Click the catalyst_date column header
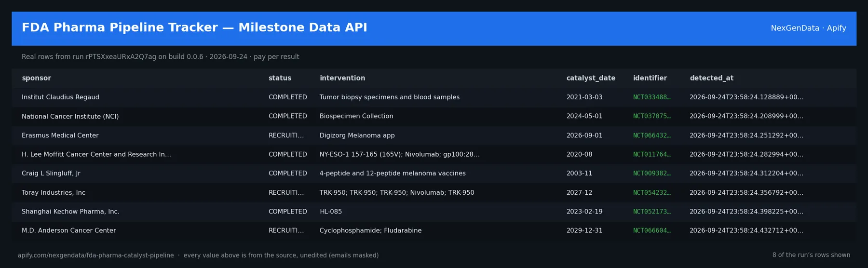Viewport: 868px width, 268px height. pos(591,78)
